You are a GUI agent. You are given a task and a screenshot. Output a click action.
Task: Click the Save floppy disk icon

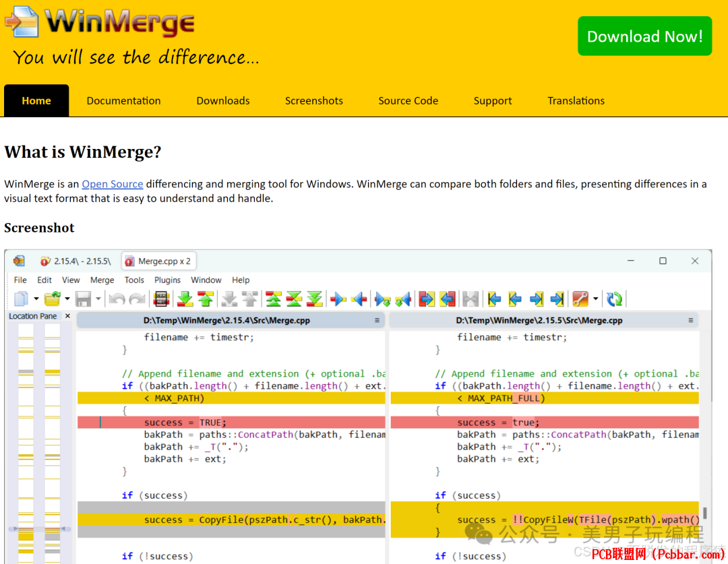click(83, 299)
